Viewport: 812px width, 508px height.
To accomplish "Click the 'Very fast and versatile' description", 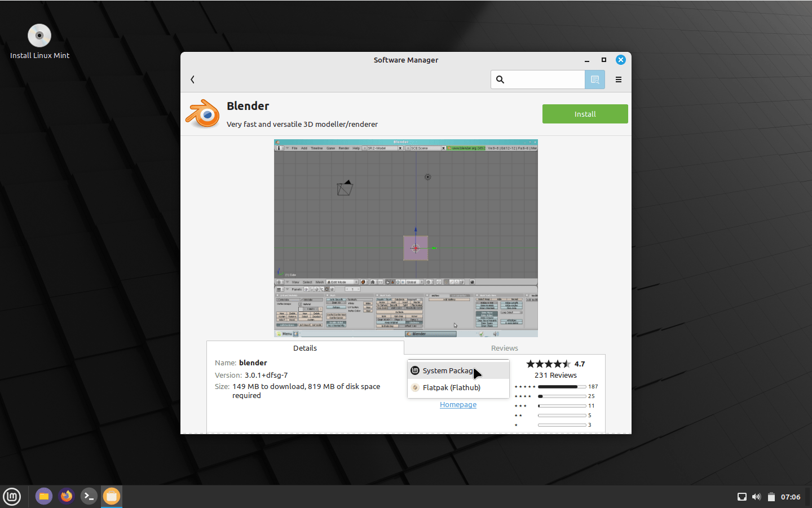I will [302, 124].
